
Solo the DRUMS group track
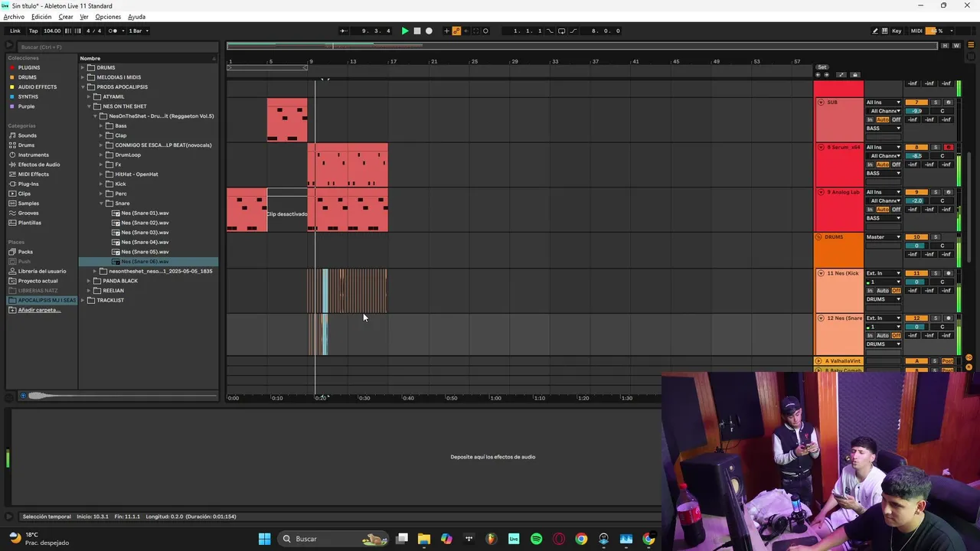(936, 237)
